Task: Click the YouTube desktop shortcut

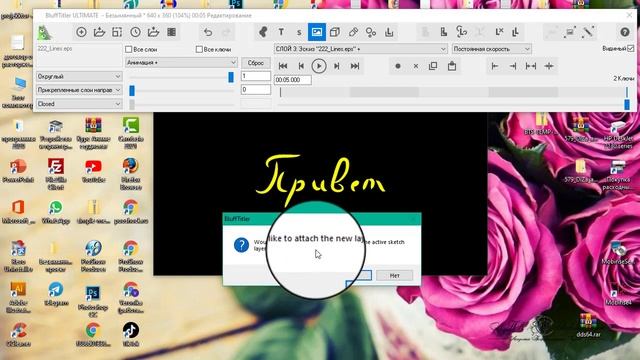Action: coord(93,170)
